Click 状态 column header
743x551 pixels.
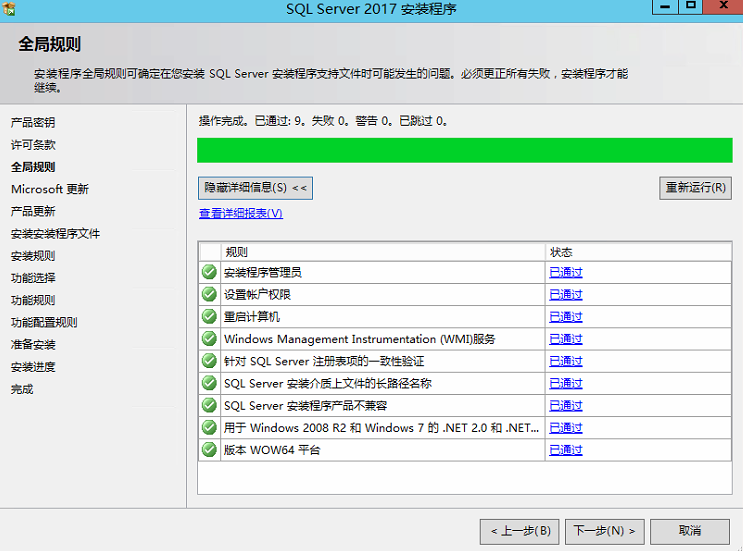(x=638, y=252)
